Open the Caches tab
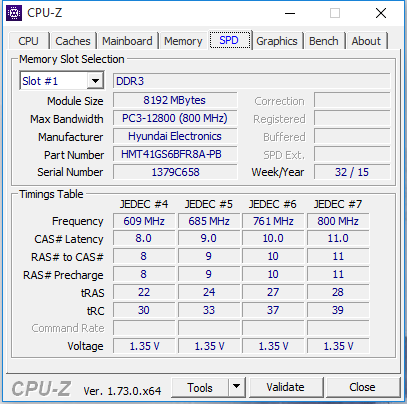This screenshot has height=404, width=407. point(73,41)
